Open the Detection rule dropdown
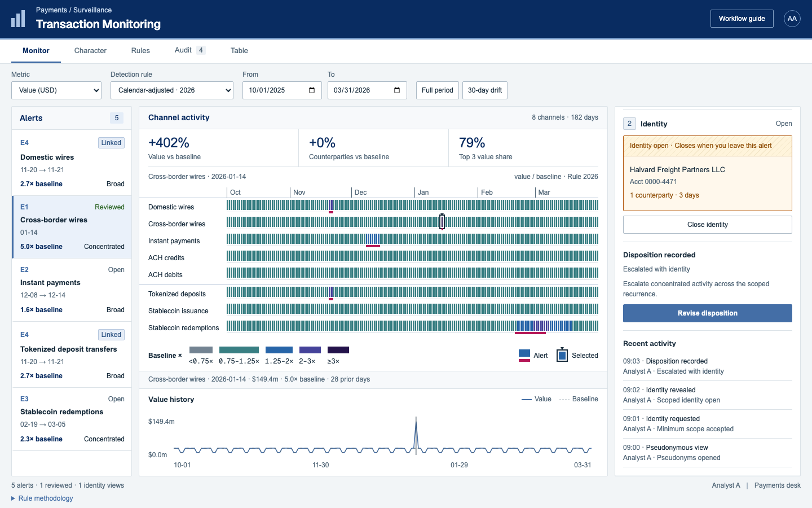812x508 pixels. [x=172, y=90]
